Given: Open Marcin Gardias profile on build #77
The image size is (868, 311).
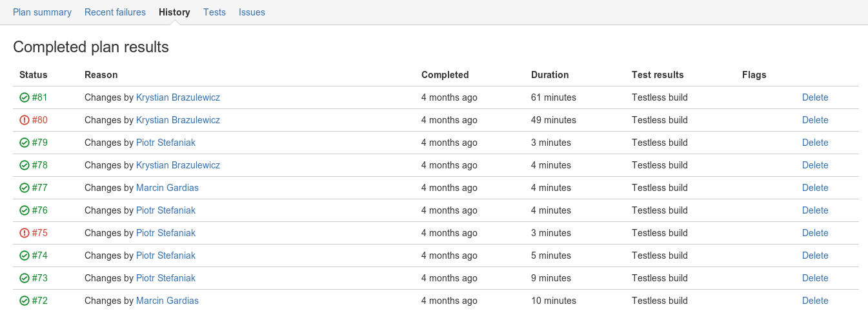Looking at the screenshot, I should point(167,188).
